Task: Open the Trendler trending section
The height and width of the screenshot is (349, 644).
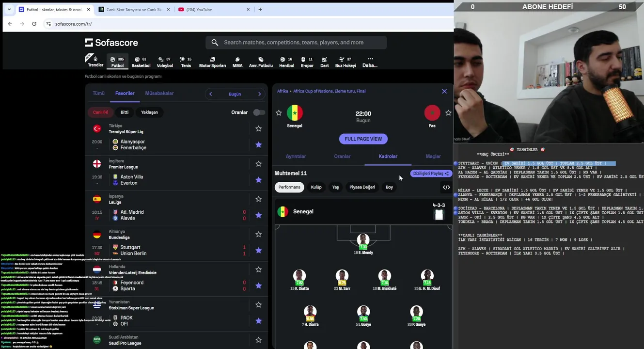Action: 95,62
